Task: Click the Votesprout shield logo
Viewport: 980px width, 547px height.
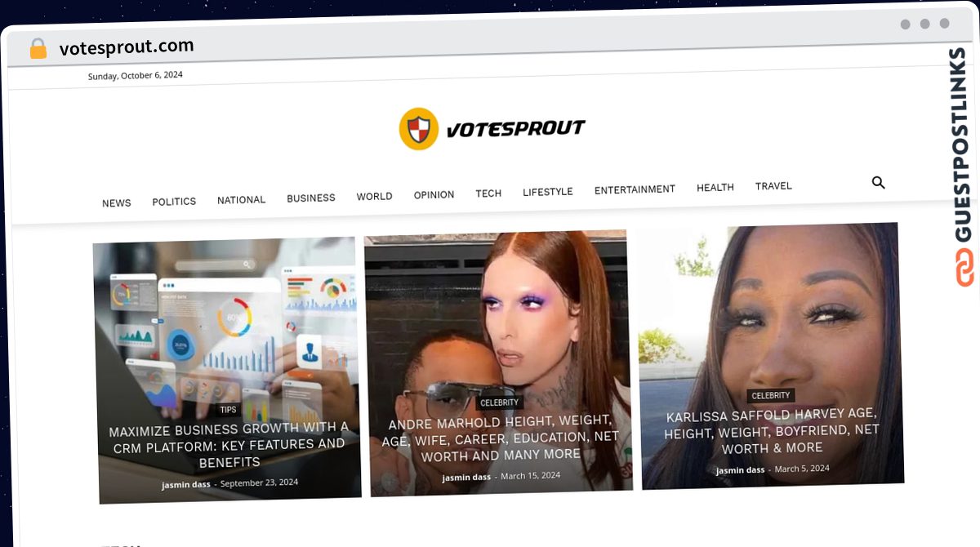Action: (x=419, y=129)
